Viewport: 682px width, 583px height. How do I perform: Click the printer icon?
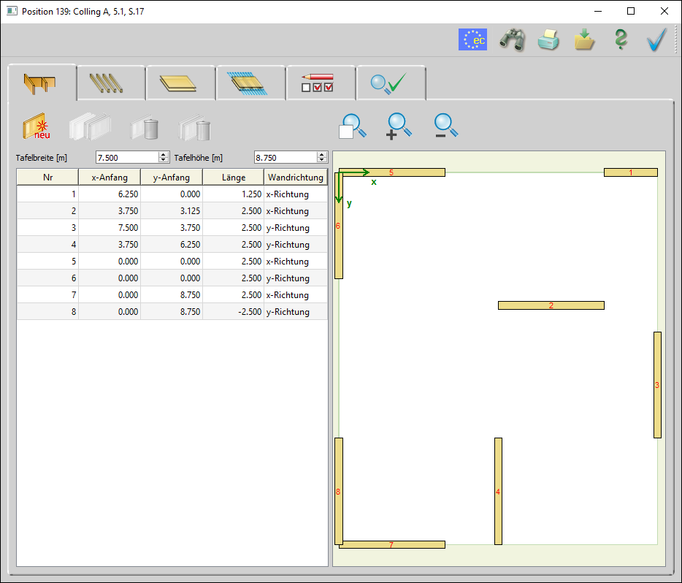click(x=548, y=40)
